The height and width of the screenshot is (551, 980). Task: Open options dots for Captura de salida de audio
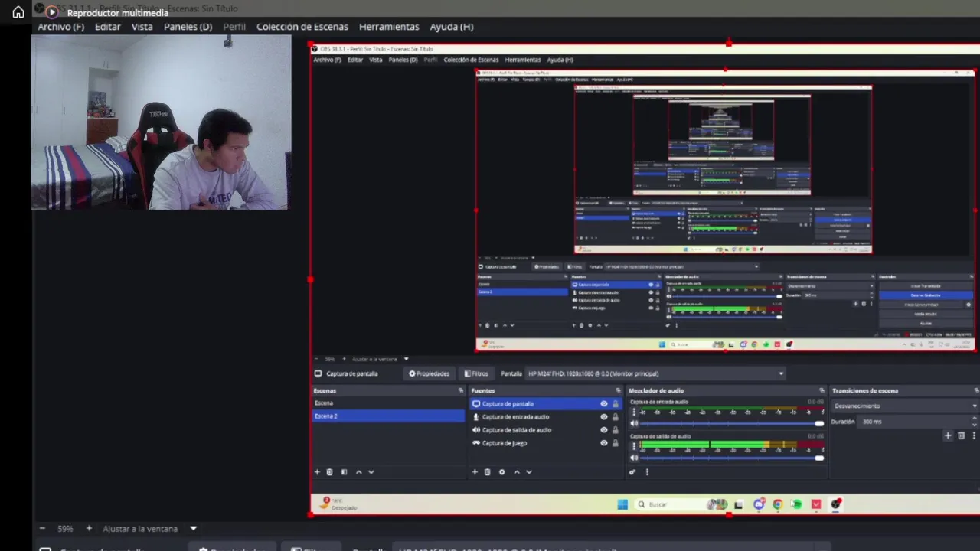tap(633, 445)
